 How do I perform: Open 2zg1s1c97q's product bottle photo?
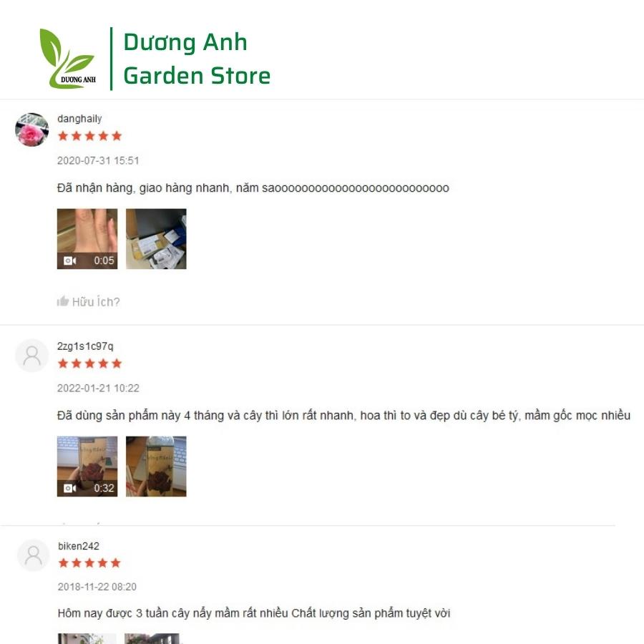click(x=156, y=466)
